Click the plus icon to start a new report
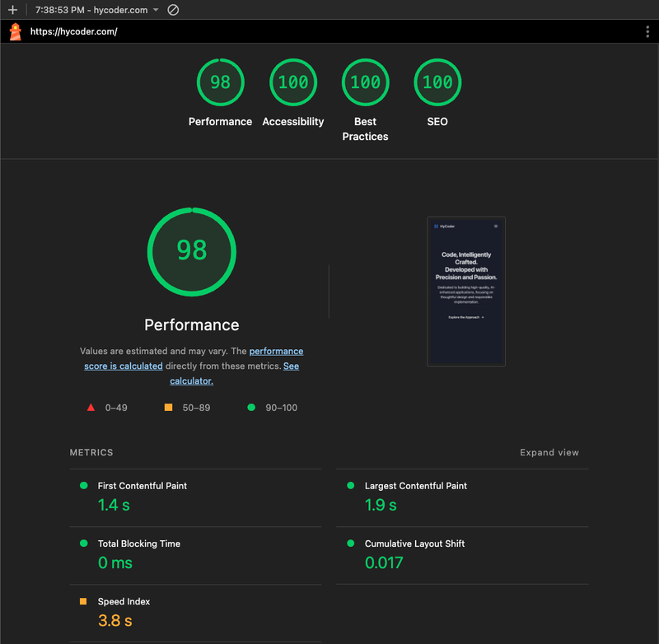 (12, 11)
